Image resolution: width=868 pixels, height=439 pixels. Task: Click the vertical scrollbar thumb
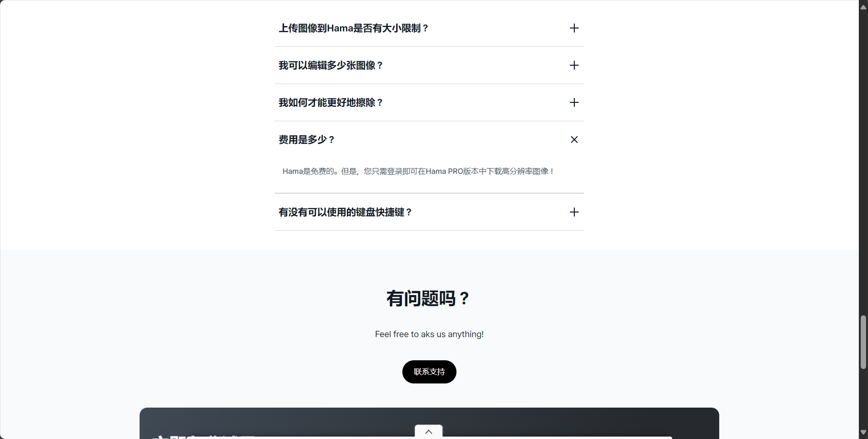coord(863,342)
